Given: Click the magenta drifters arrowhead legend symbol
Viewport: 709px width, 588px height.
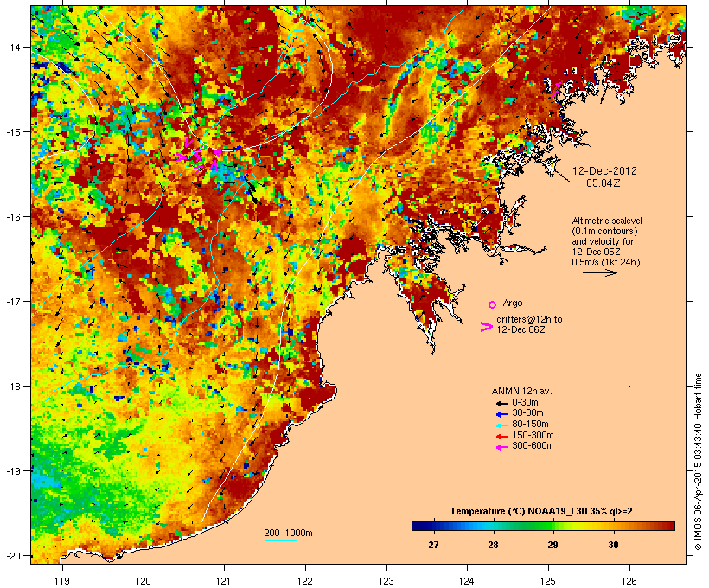Looking at the screenshot, I should pos(487,327).
